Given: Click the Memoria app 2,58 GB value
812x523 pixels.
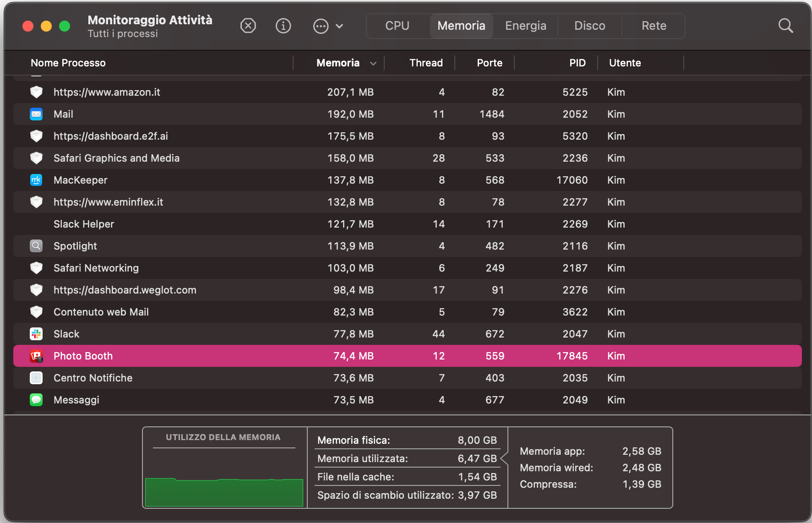Looking at the screenshot, I should click(642, 451).
